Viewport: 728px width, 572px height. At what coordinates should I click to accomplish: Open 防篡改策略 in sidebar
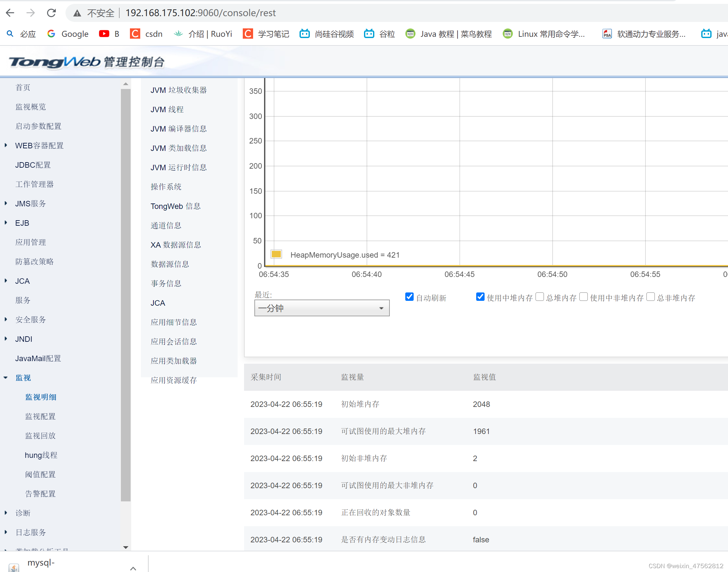point(34,261)
